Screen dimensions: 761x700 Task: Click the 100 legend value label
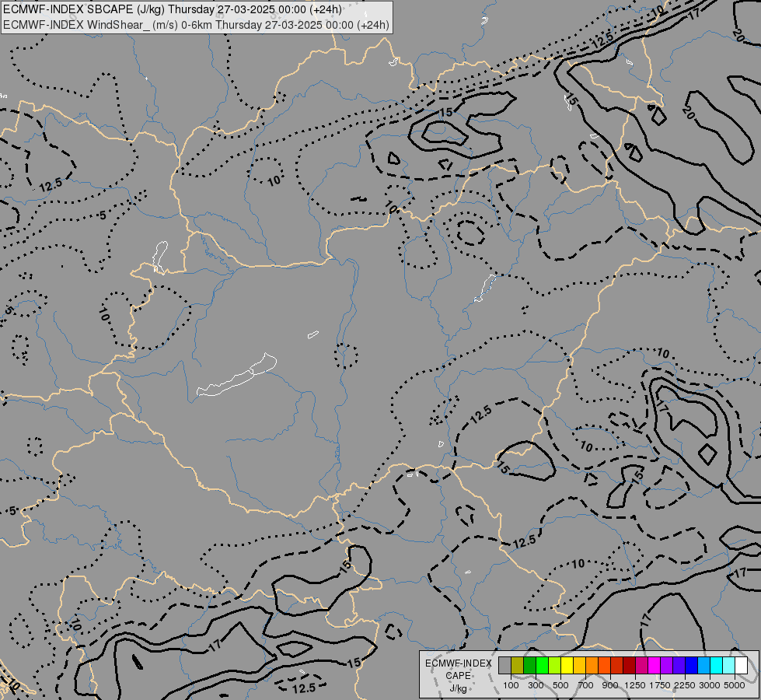[511, 685]
